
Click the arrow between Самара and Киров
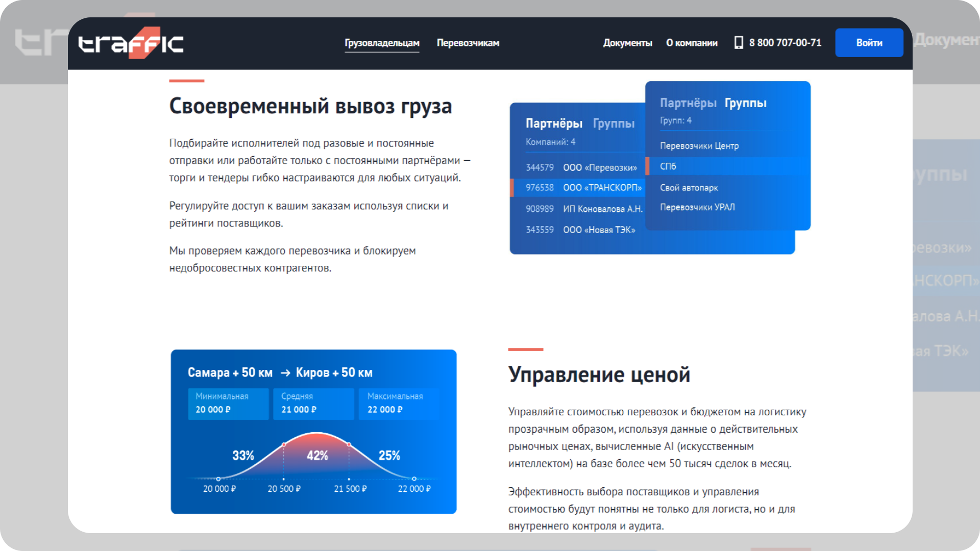tap(285, 373)
